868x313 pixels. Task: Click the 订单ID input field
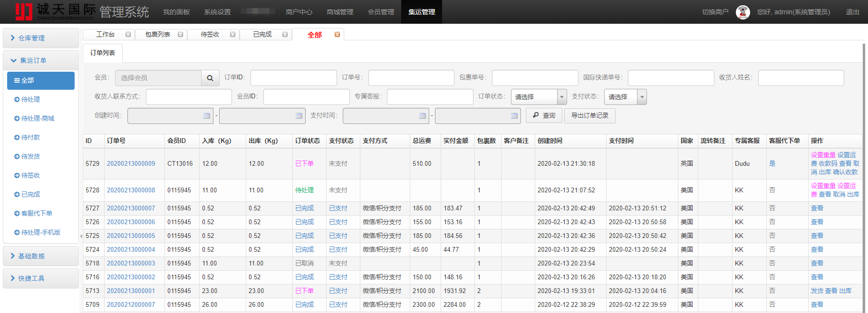[x=294, y=78]
